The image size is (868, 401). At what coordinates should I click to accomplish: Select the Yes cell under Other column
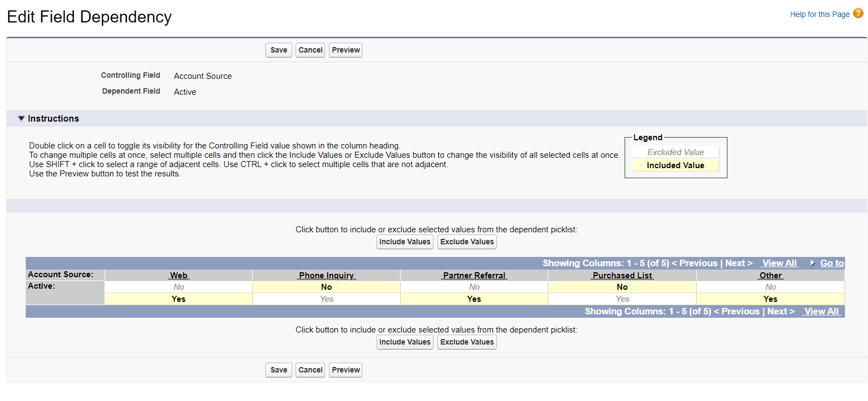point(770,299)
